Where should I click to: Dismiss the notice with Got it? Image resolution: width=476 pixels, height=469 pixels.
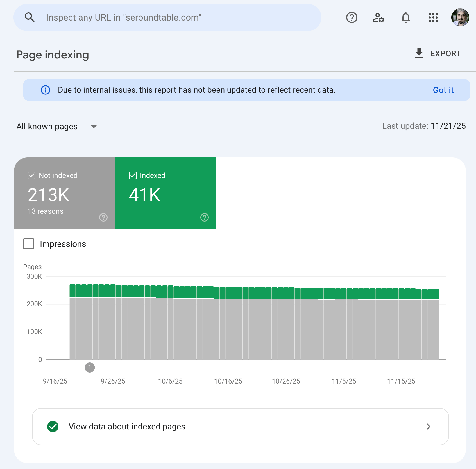click(443, 90)
